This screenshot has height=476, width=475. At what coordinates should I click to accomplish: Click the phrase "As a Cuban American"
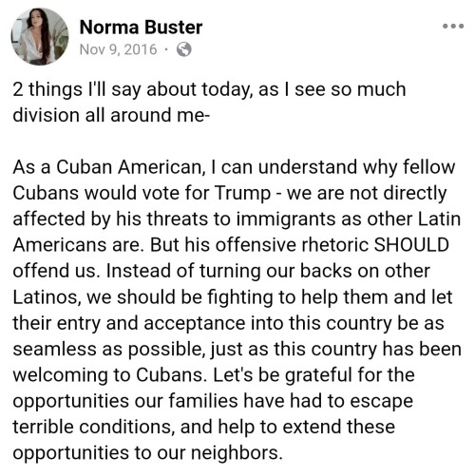(107, 167)
